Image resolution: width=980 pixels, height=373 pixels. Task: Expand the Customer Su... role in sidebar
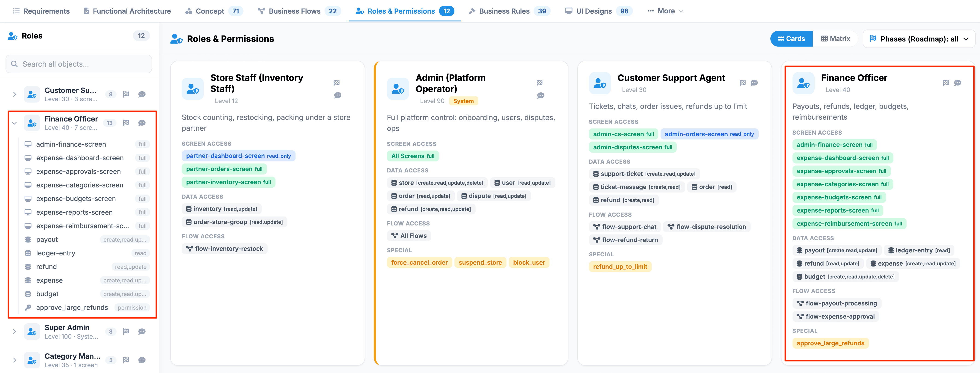tap(15, 94)
